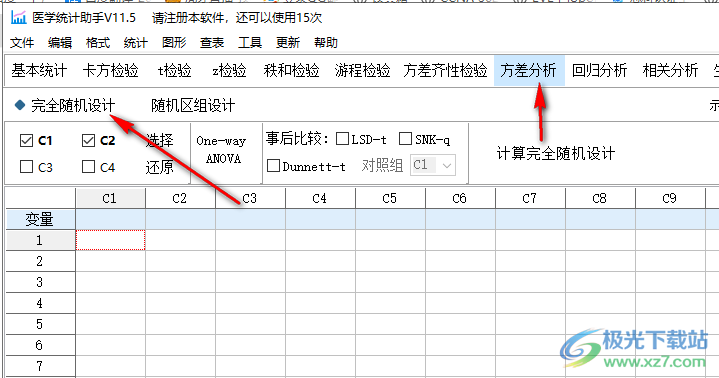This screenshot has width=719, height=378.
Task: Open the 格式 menu
Action: point(98,43)
